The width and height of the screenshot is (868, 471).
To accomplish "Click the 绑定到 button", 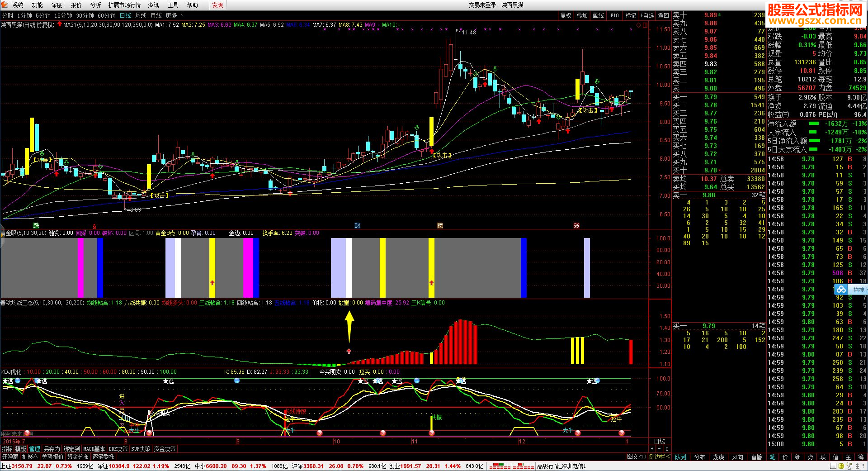I will coord(71,449).
